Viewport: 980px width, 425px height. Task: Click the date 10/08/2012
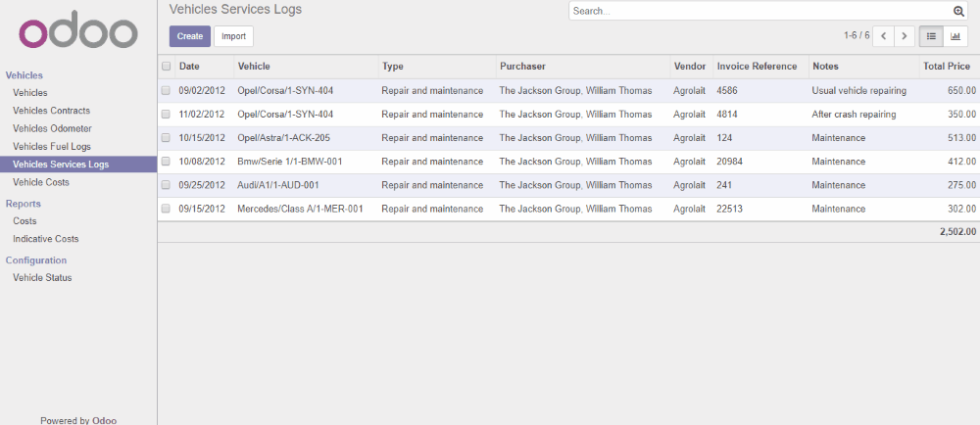[201, 162]
